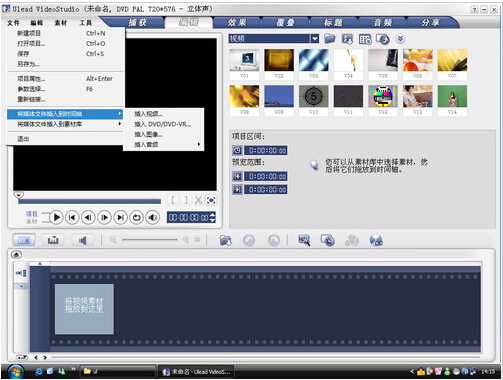This screenshot has height=380, width=503.
Task: Expand the 视频 library dropdown
Action: [315, 39]
